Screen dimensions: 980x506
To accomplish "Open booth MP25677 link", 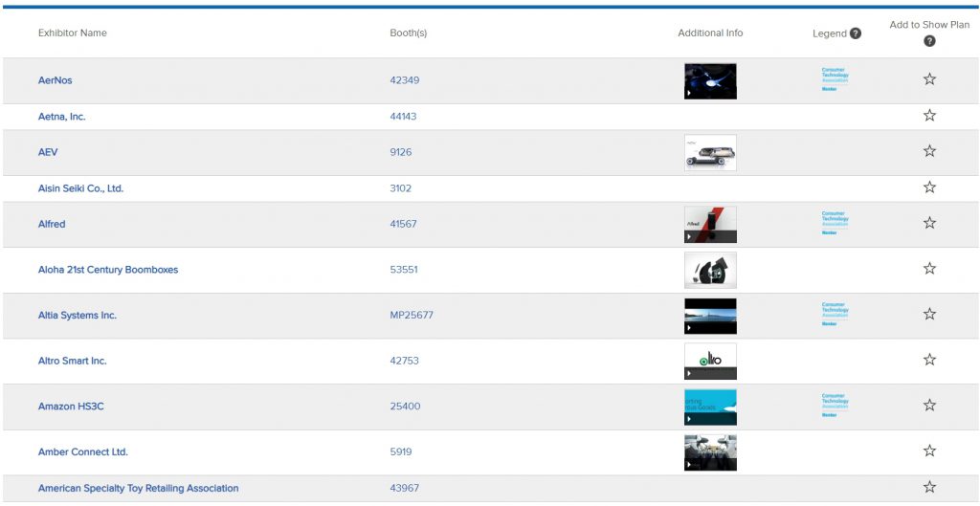I will click(412, 315).
